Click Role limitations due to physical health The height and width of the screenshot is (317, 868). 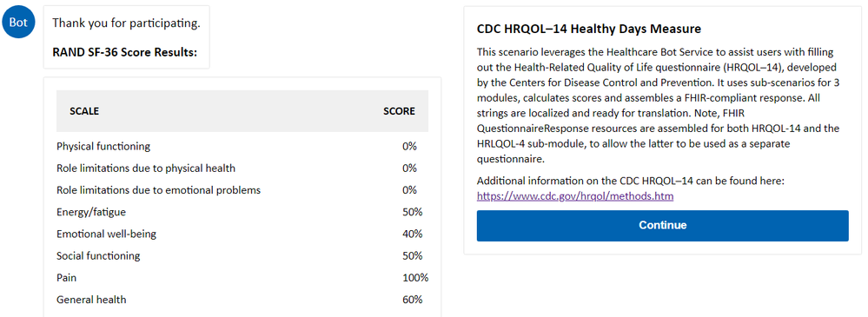pos(146,168)
